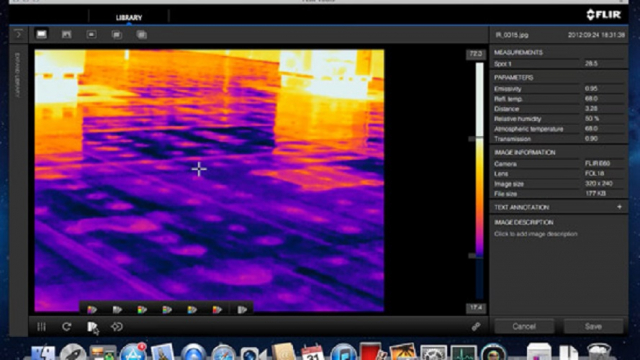Click the TEXT ANNOTATION header
640x360 pixels.
point(521,207)
